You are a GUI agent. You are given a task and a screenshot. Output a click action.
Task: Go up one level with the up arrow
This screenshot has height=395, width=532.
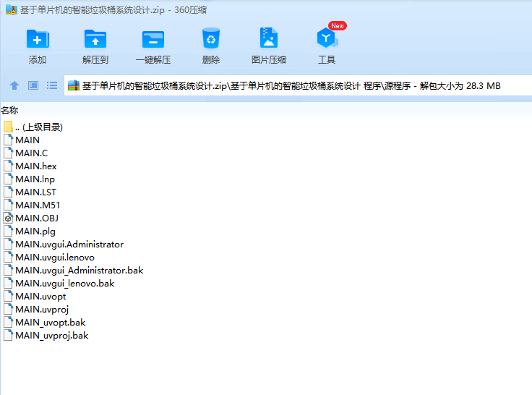point(14,85)
